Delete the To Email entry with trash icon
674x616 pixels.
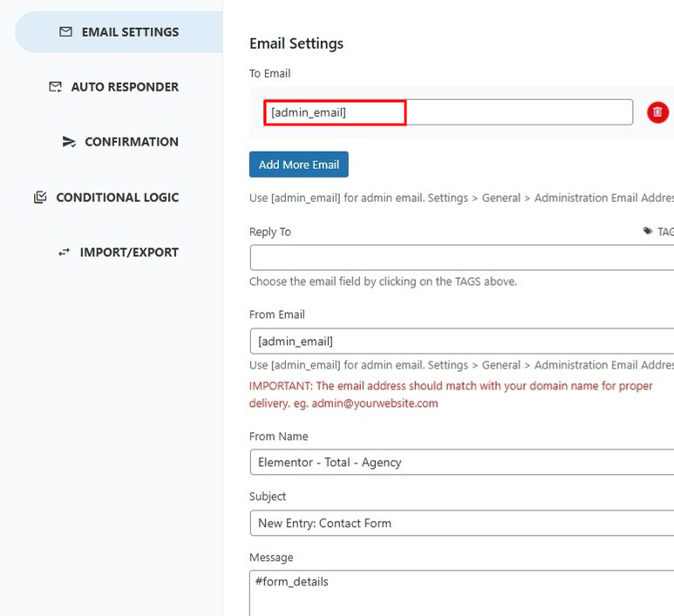pos(657,112)
